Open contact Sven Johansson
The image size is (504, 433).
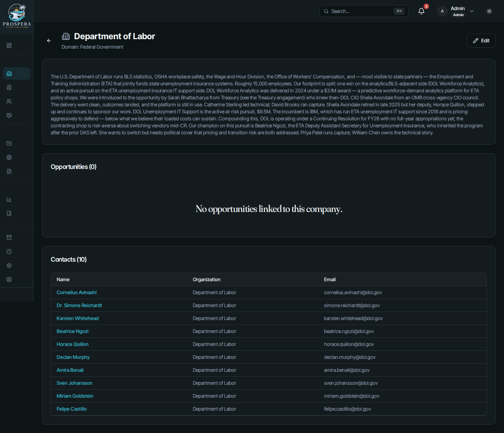click(75, 383)
